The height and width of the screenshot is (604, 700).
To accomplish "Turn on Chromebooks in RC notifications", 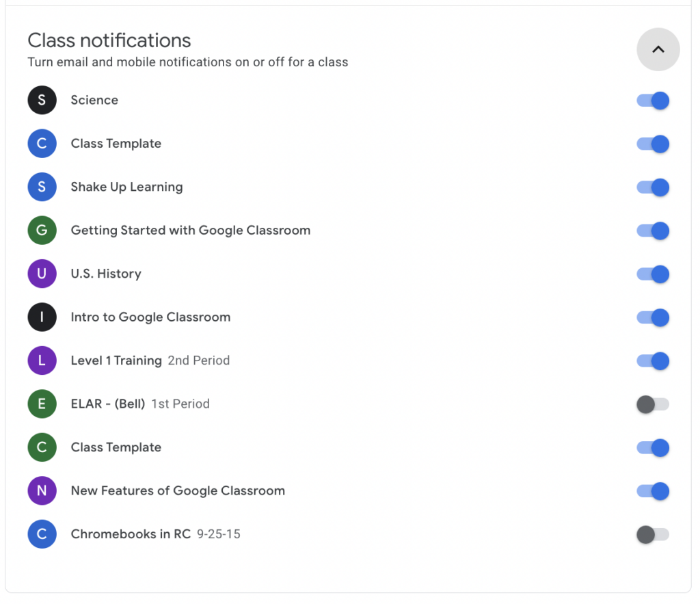I will pyautogui.click(x=652, y=534).
